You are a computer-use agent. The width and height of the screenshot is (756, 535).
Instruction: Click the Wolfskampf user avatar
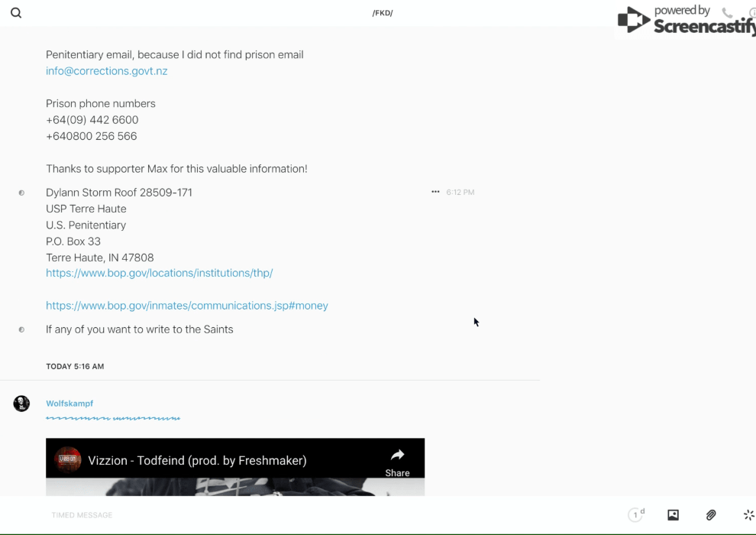click(21, 404)
